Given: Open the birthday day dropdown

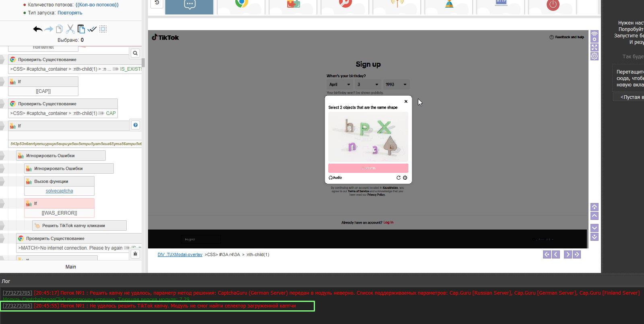Looking at the screenshot, I should coord(368,84).
